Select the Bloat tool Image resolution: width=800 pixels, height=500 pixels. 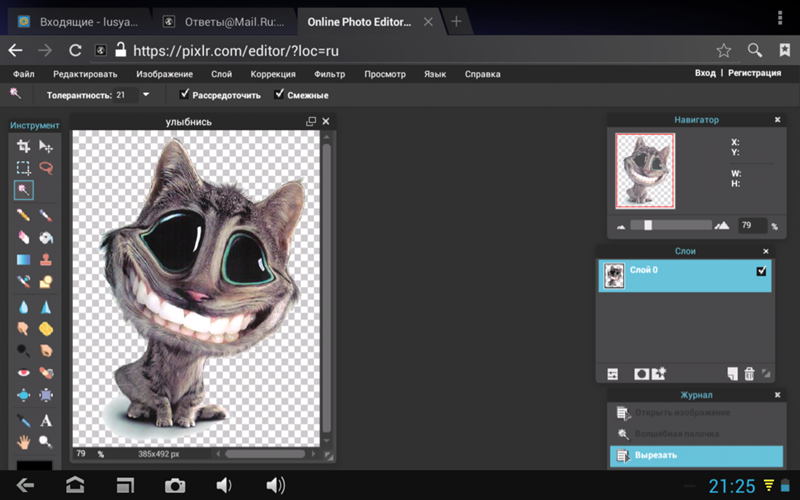coord(23,394)
